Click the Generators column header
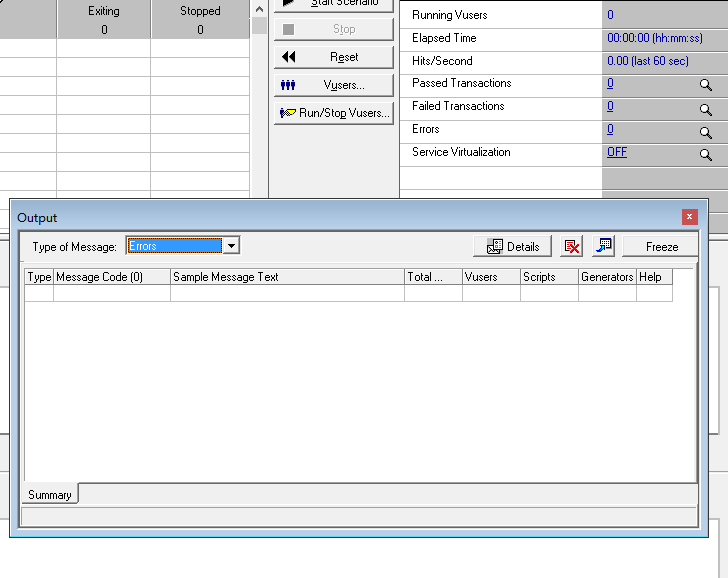728x578 pixels. pyautogui.click(x=607, y=277)
